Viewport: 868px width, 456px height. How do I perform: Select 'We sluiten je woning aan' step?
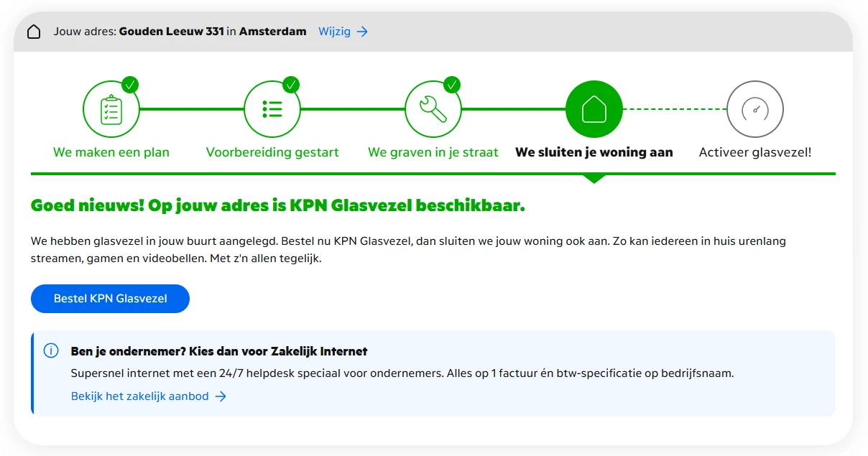pyautogui.click(x=594, y=152)
